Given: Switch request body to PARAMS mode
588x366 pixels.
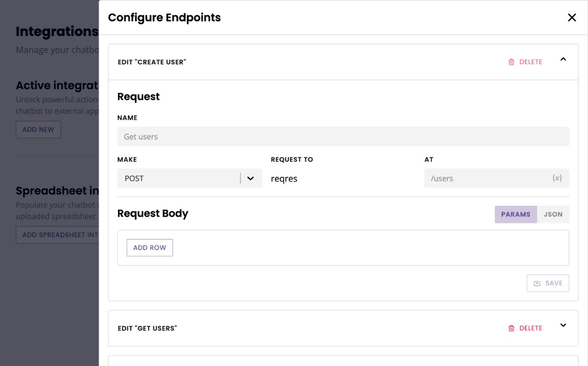Looking at the screenshot, I should point(516,214).
